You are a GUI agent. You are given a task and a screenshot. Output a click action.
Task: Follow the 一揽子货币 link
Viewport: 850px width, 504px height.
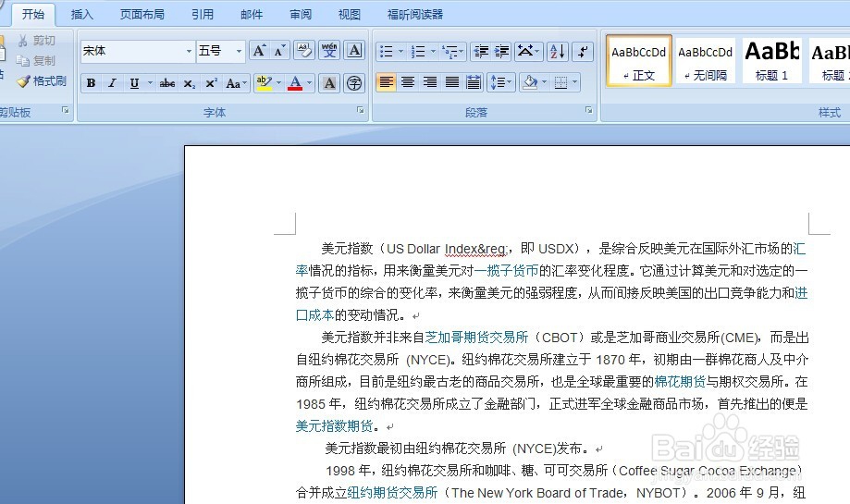click(x=506, y=271)
